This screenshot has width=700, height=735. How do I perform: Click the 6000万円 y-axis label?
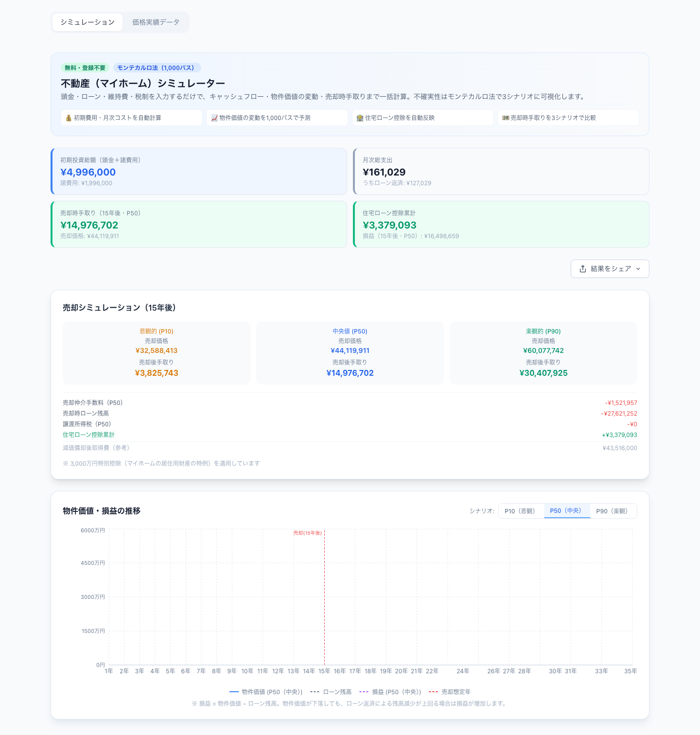click(x=93, y=530)
